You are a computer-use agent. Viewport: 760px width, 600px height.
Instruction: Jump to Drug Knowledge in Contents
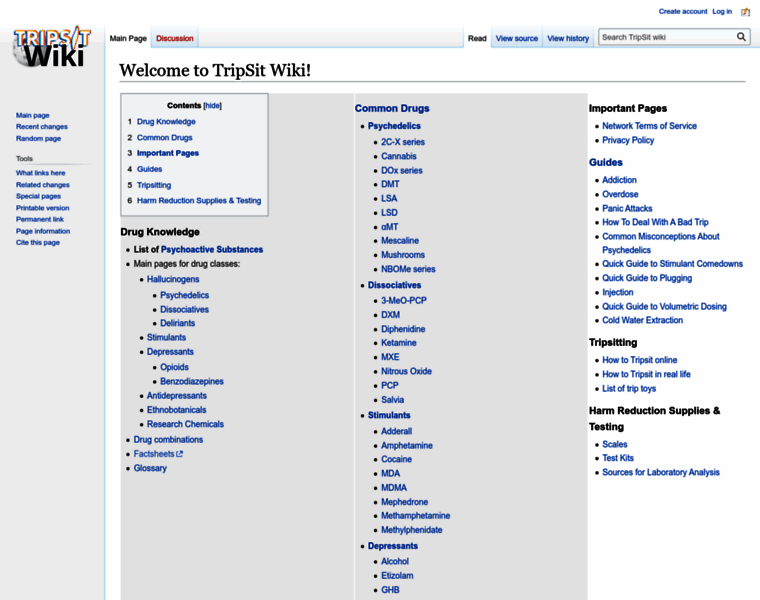tap(166, 122)
